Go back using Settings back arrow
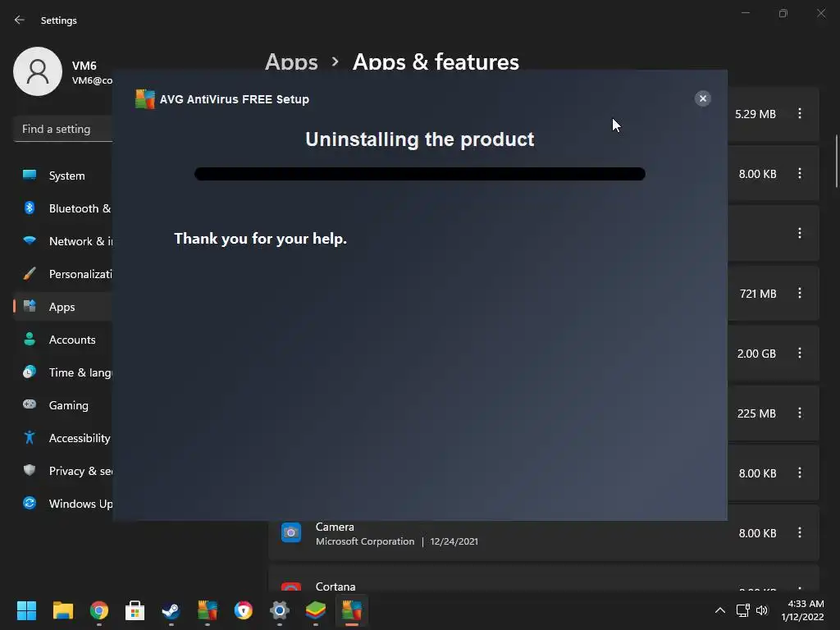 [20, 20]
